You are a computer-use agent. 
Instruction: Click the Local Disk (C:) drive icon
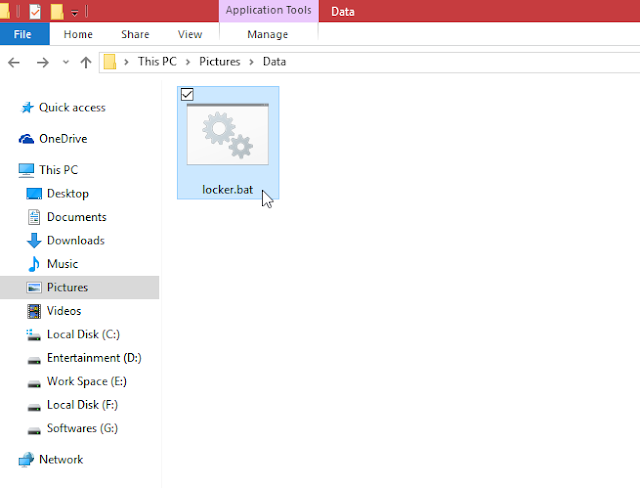tap(33, 335)
